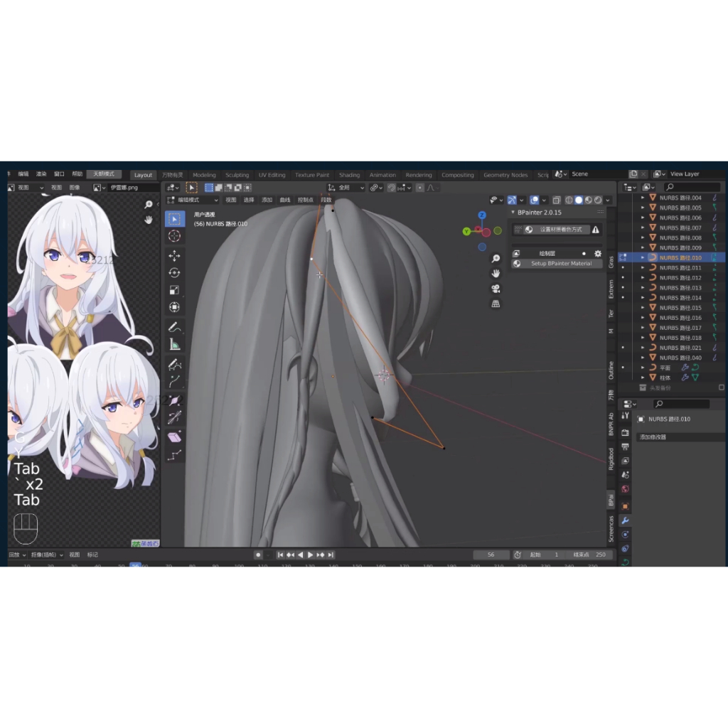Click the image editor zoom magnifier icon
The width and height of the screenshot is (728, 728).
pos(149,204)
